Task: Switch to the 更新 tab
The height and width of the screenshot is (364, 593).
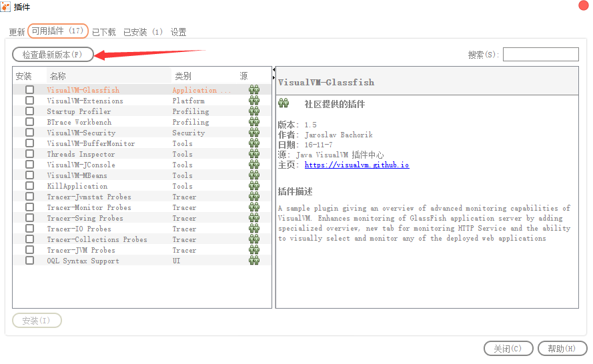Action: (x=17, y=32)
